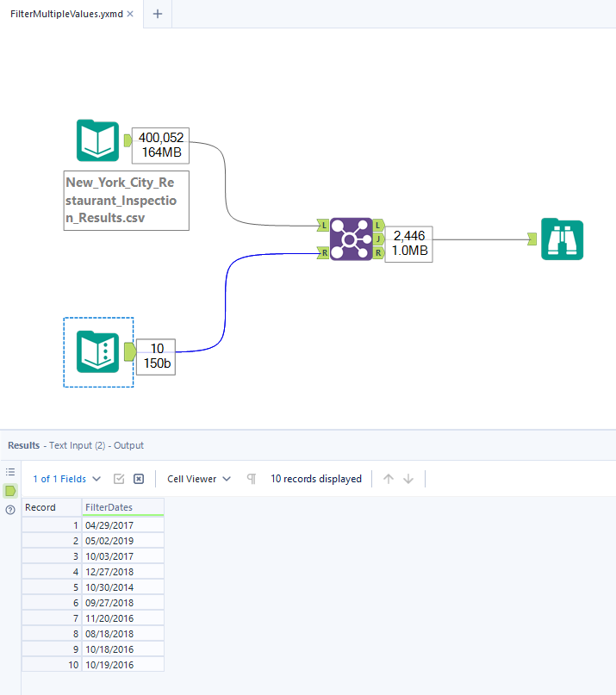
Task: Select all fields checkmark icon
Action: [119, 479]
